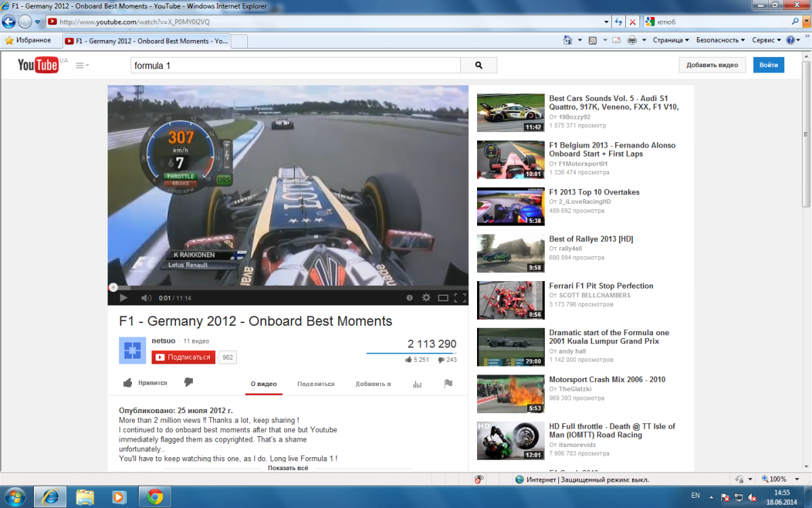Open Best of Rallye 2013 thumbnail

(x=510, y=253)
